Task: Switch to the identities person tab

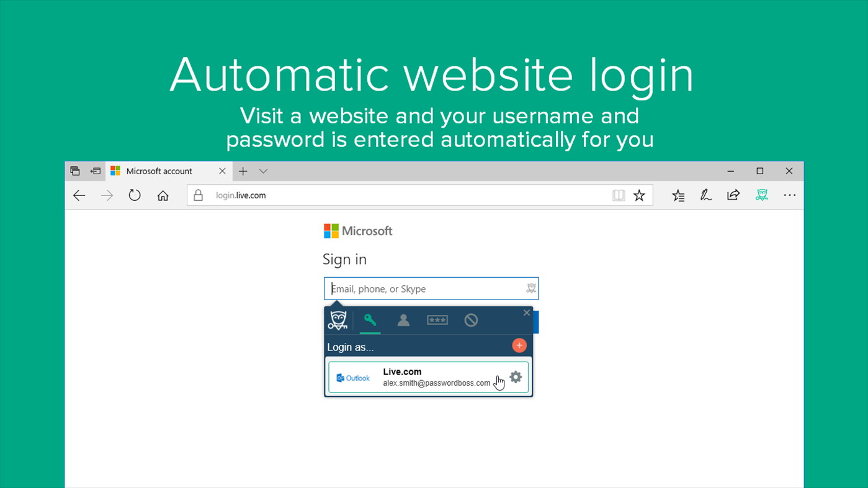Action: 403,321
